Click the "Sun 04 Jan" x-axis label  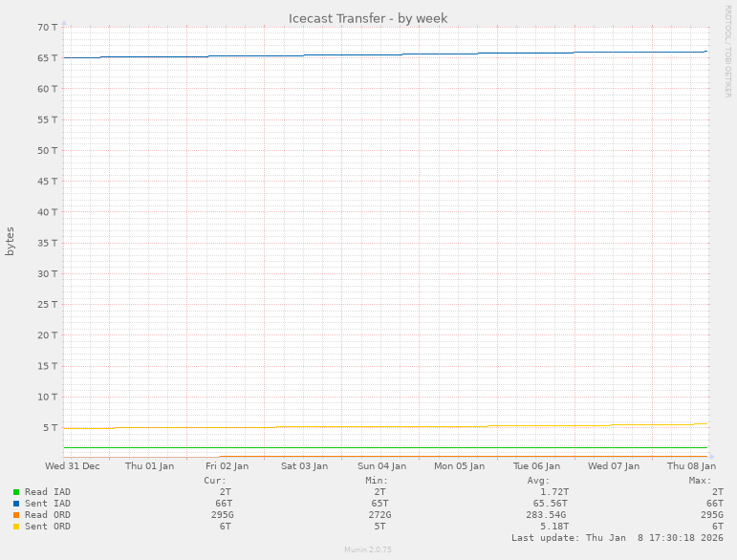[x=381, y=466]
